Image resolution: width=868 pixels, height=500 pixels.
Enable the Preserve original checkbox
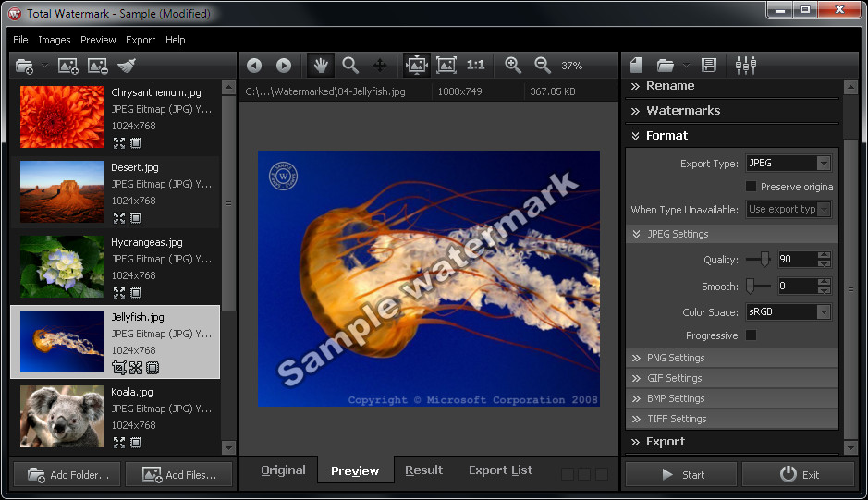point(752,186)
